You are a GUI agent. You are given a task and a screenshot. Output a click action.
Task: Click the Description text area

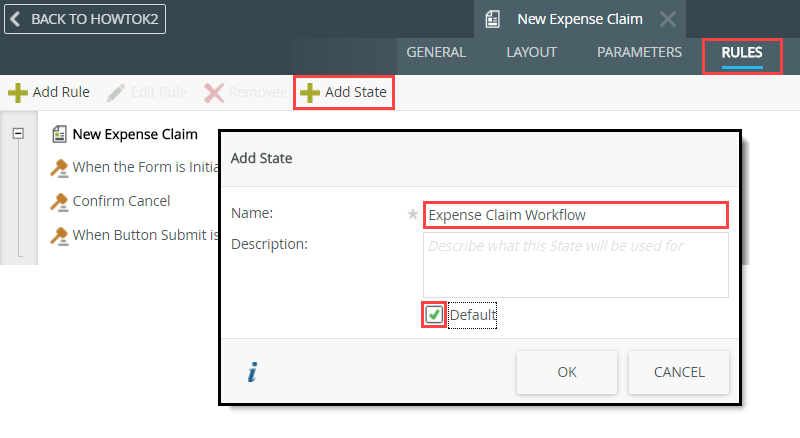click(574, 264)
